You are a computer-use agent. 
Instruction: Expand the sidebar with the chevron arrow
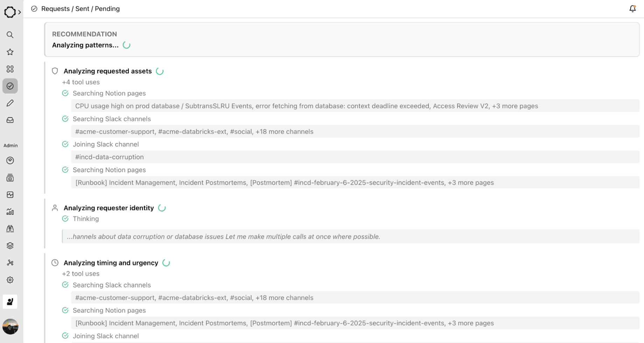[x=20, y=12]
